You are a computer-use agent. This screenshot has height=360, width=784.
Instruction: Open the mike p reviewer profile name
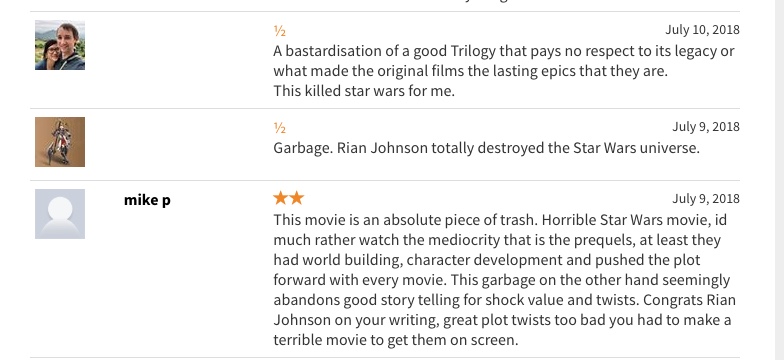click(x=147, y=200)
